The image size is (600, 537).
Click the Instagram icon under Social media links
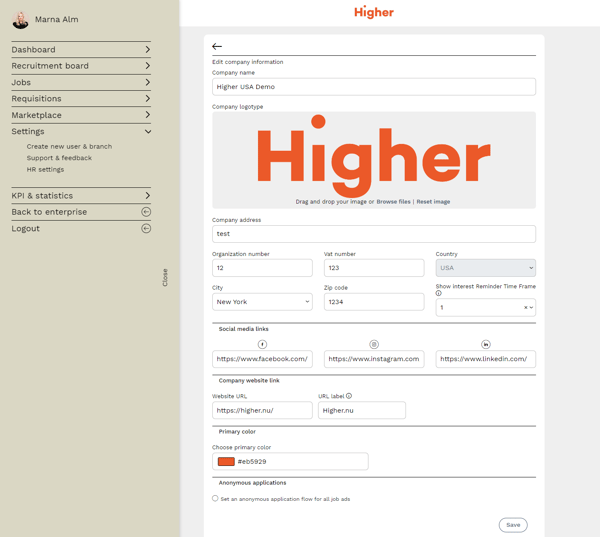click(374, 344)
